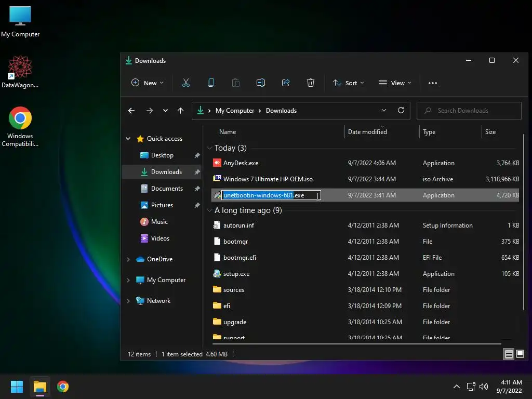Viewport: 532px width, 399px height.
Task: Click the horizontal scrollbar below file list
Action: coord(356,344)
